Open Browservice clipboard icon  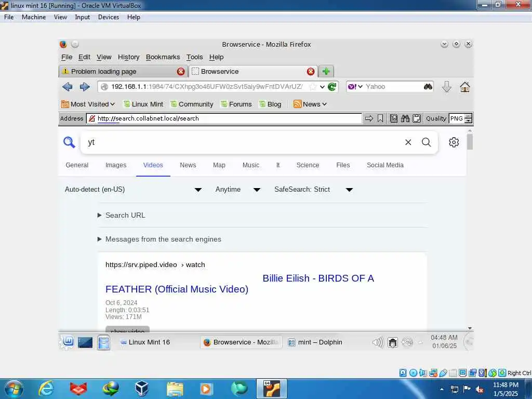pos(417,118)
